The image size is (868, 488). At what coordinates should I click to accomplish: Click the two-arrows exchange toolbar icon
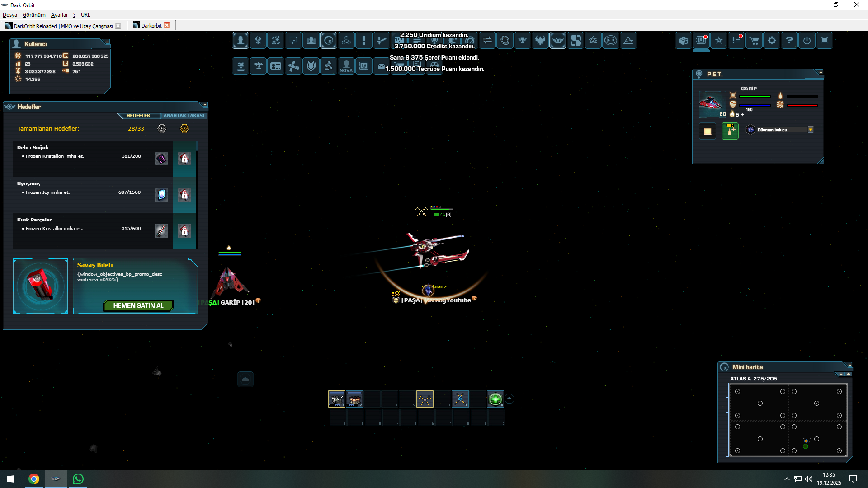click(x=487, y=41)
